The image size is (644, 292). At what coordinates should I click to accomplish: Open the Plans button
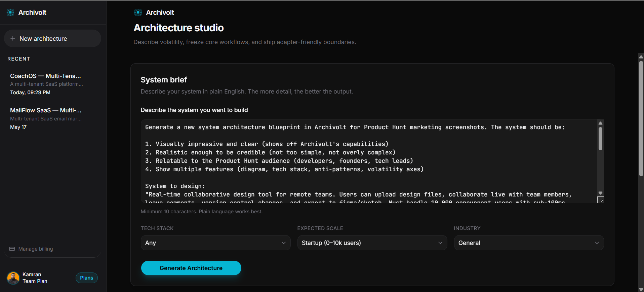[87, 278]
